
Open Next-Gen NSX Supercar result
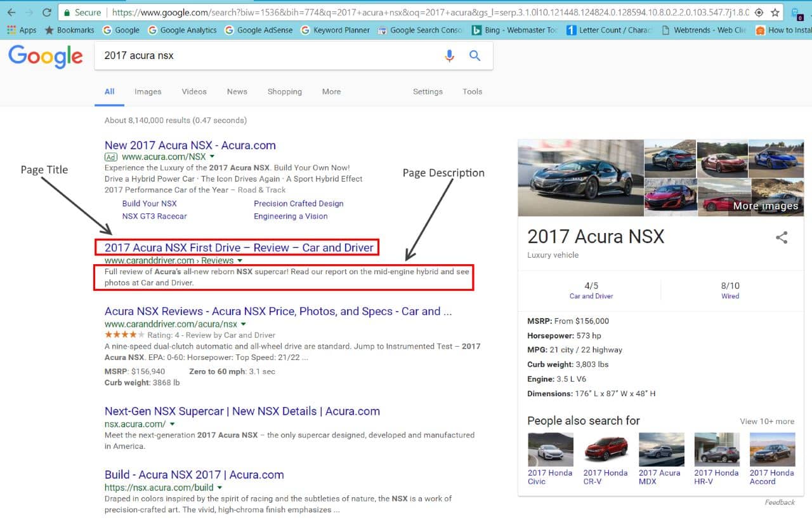coord(242,411)
